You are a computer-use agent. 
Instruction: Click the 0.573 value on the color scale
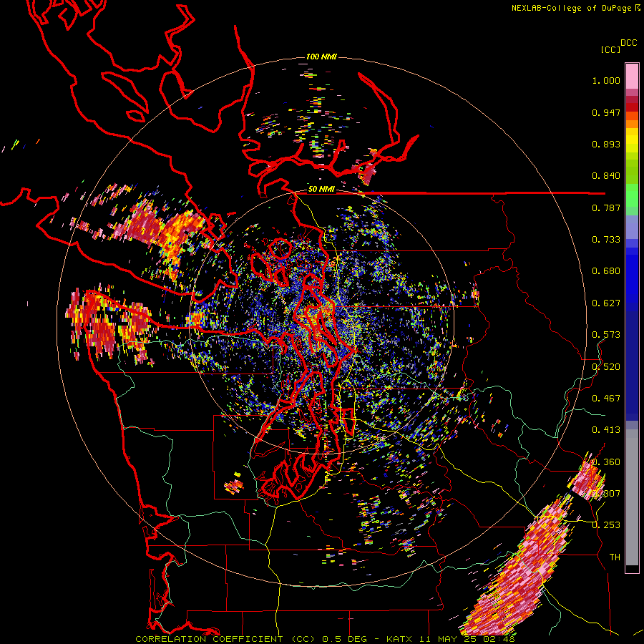tap(606, 335)
